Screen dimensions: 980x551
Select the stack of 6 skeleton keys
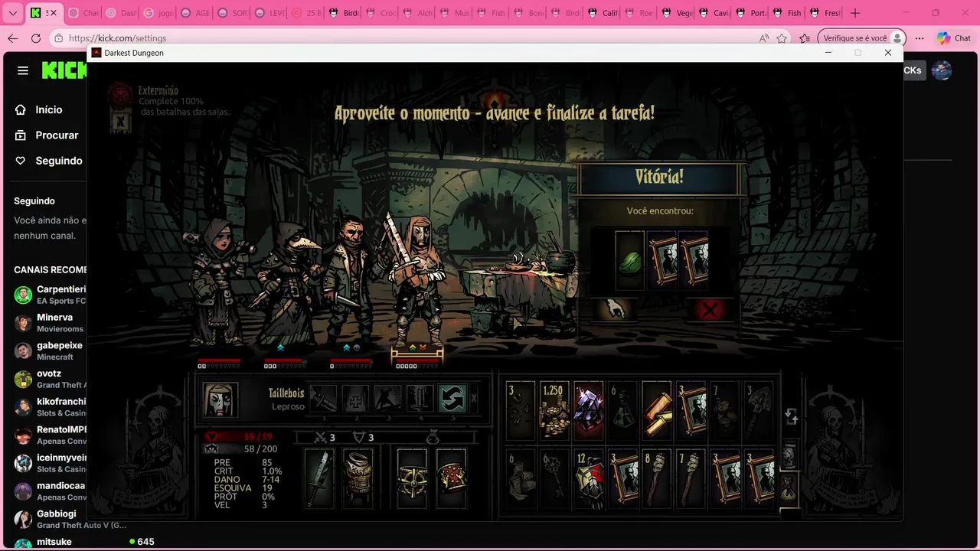[x=555, y=479]
